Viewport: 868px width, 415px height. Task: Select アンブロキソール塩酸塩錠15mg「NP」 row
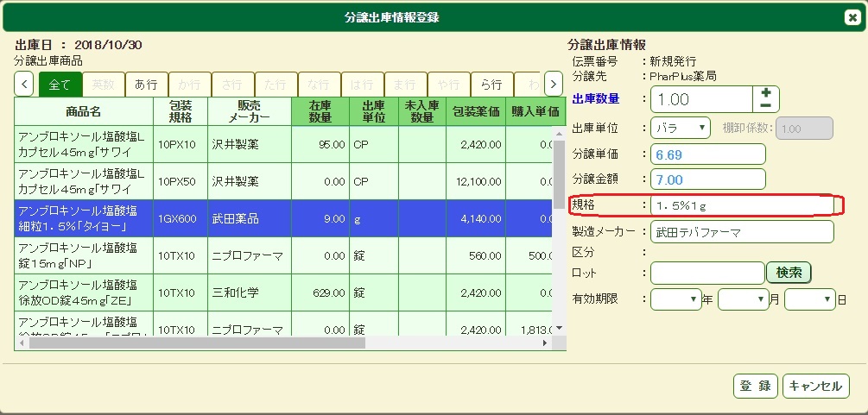coord(283,255)
